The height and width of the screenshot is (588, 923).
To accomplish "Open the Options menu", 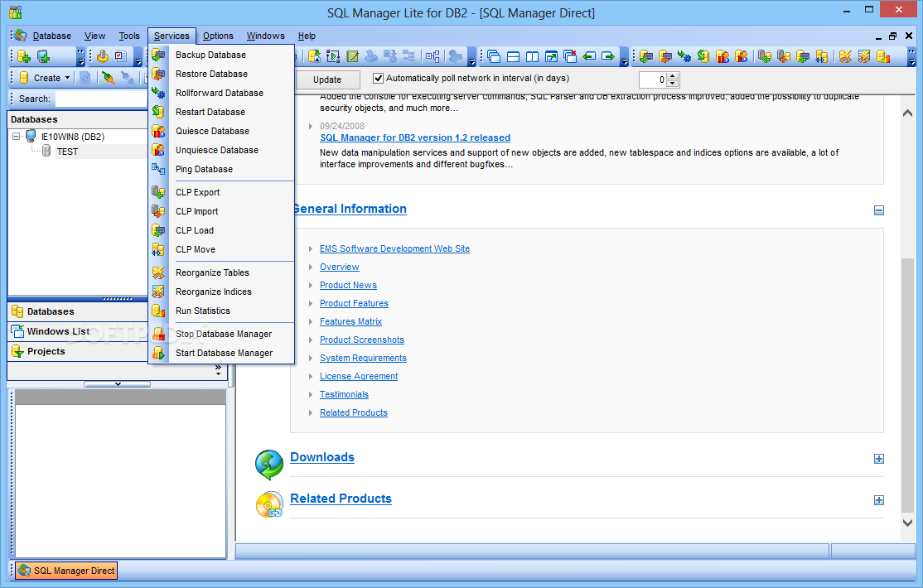I will tap(218, 36).
